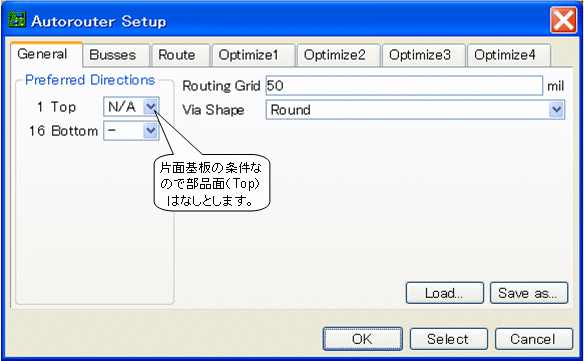Image resolution: width=584 pixels, height=361 pixels.
Task: Cancel the Autorouter Setup dialog
Action: coord(533,339)
